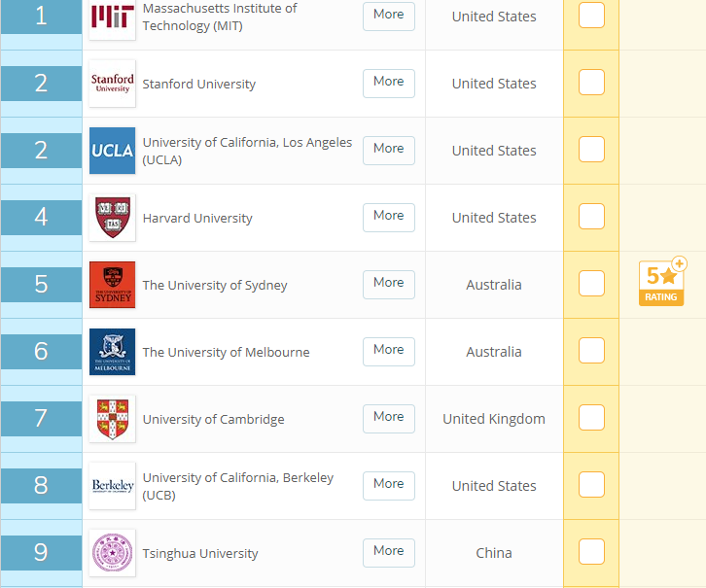
Task: Follow the Tsinghua University name link
Action: pyautogui.click(x=200, y=553)
